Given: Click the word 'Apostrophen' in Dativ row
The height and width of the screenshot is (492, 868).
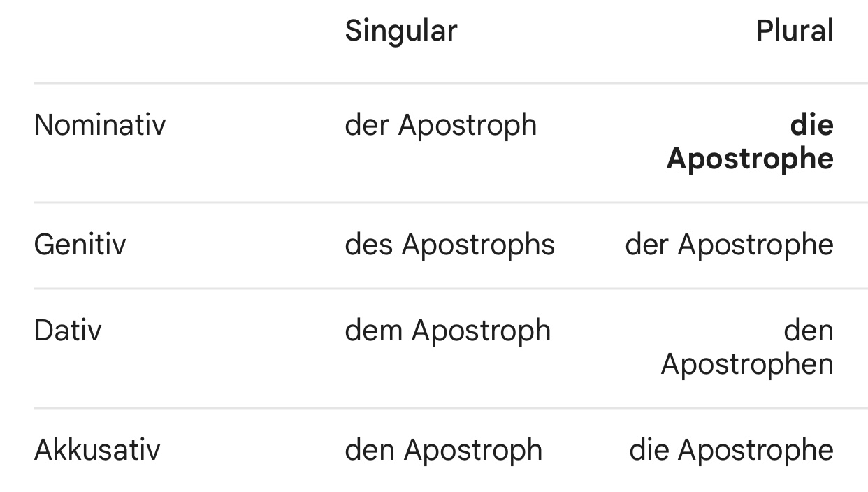Looking at the screenshot, I should [x=747, y=364].
